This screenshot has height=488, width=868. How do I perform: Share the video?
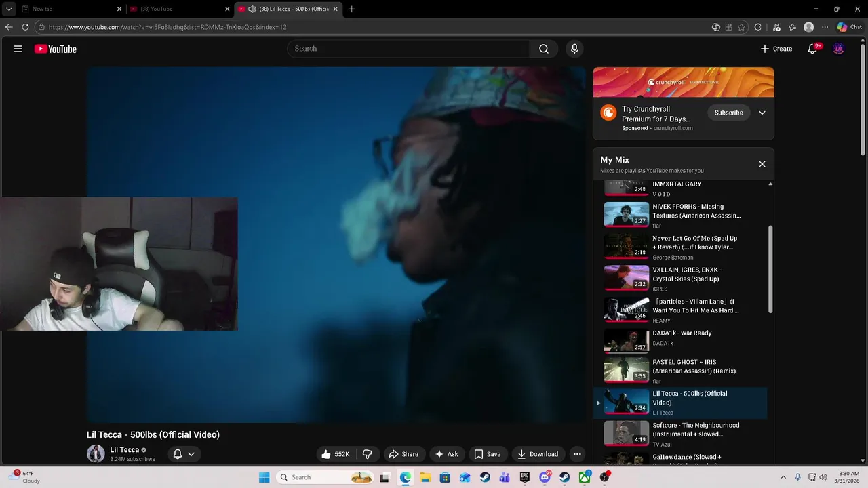tap(403, 454)
